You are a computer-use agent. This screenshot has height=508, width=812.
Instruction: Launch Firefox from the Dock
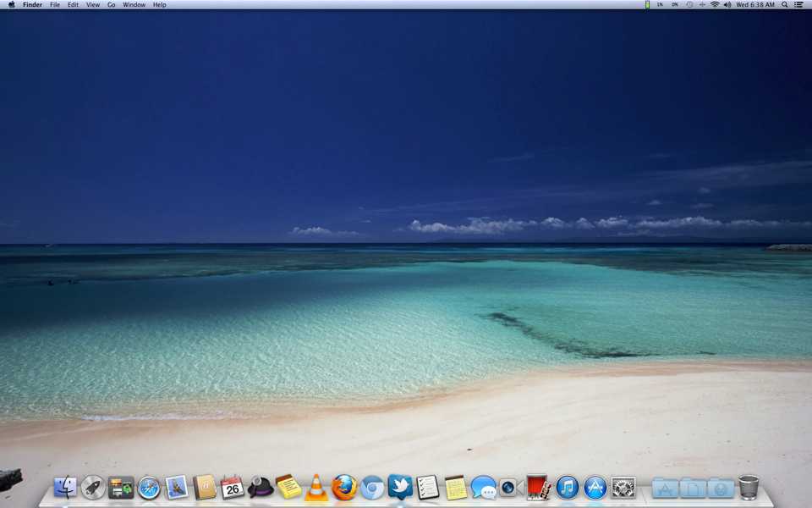[344, 488]
